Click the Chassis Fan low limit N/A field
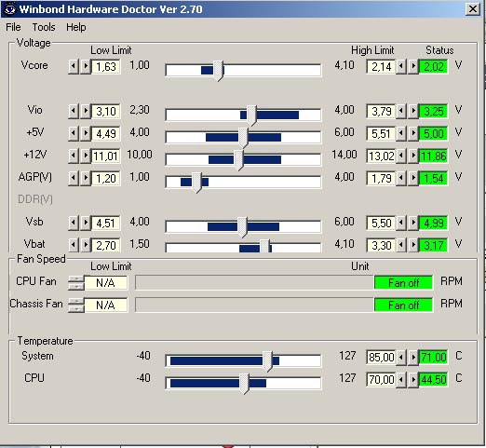Image resolution: width=486 pixels, height=448 pixels. pyautogui.click(x=105, y=305)
